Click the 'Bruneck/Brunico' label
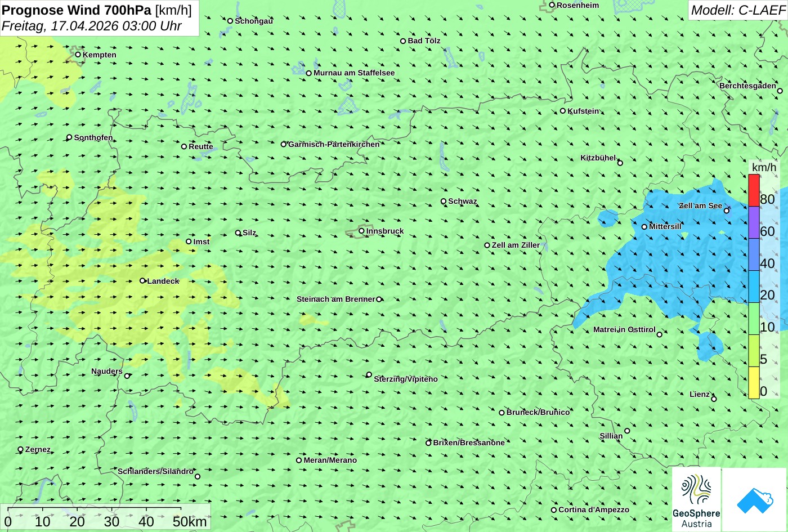The width and height of the screenshot is (788, 532). point(538,412)
